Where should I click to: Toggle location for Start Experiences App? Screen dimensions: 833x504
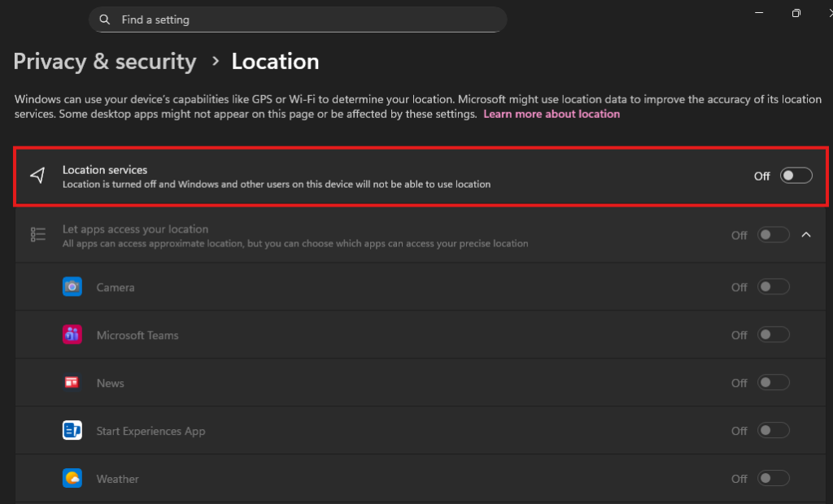click(773, 431)
